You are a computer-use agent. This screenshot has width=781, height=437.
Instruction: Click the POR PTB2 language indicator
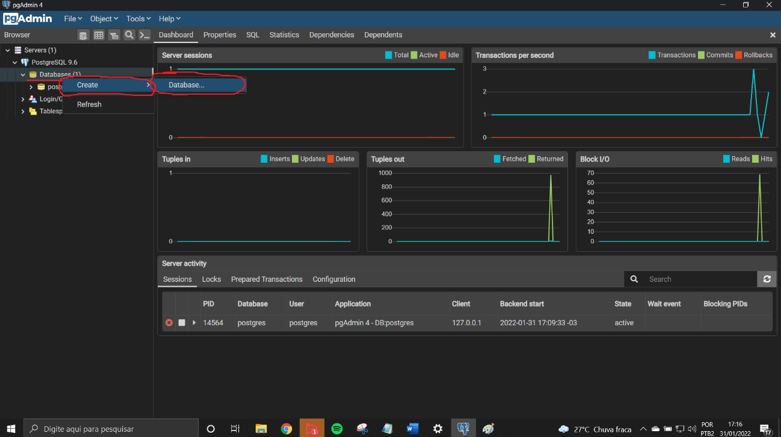coord(707,429)
